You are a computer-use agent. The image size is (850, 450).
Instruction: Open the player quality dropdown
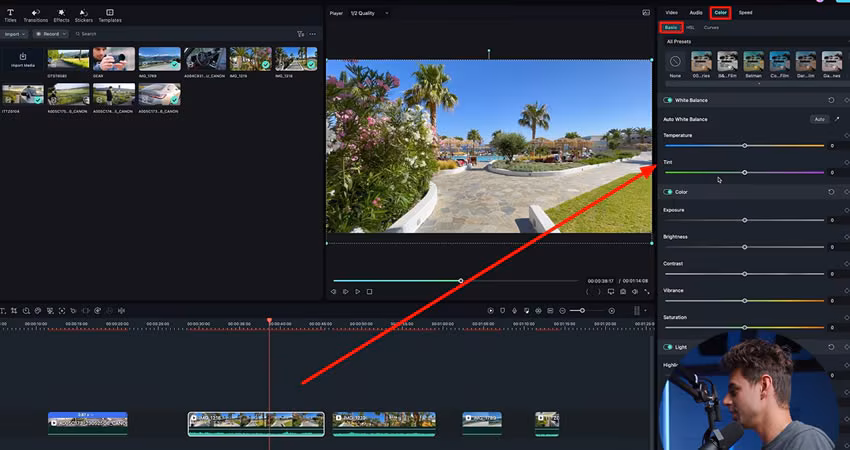pos(369,13)
